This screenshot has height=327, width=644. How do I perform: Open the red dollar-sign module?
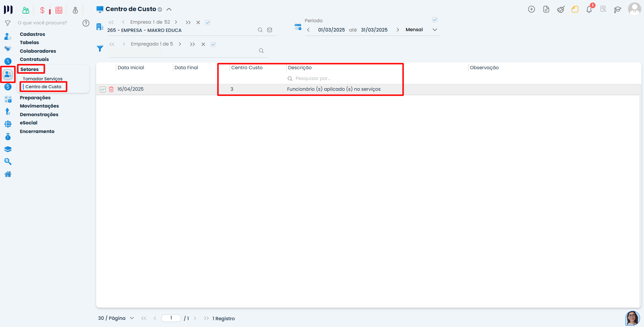(x=42, y=10)
